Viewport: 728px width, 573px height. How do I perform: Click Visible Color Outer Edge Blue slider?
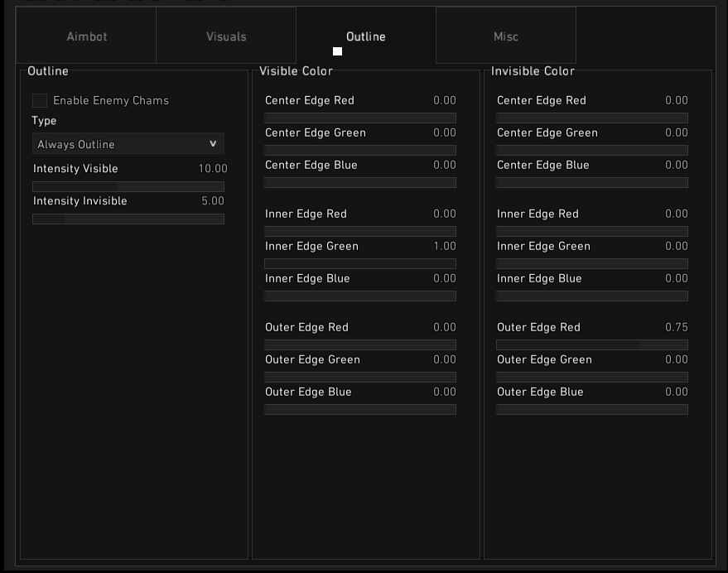click(x=360, y=410)
